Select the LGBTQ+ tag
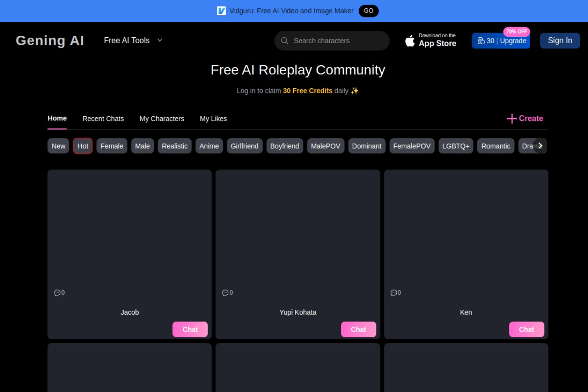The height and width of the screenshot is (392, 588). (x=456, y=146)
